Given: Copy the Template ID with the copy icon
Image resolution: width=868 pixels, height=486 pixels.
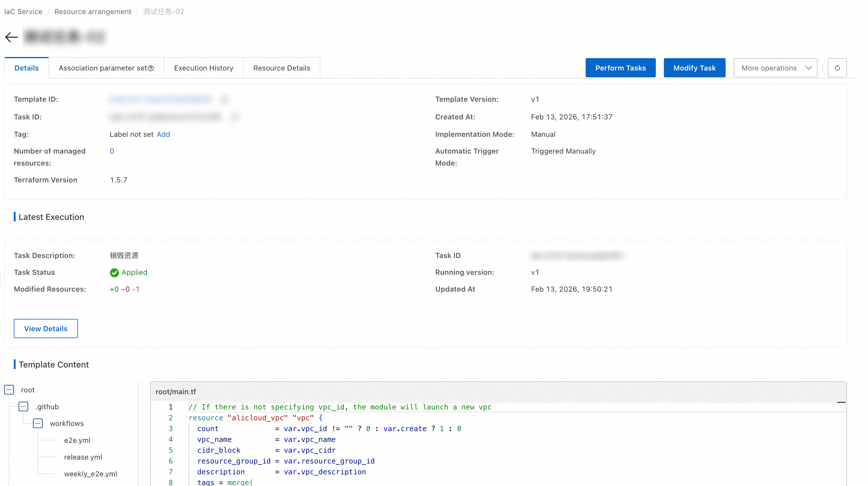Looking at the screenshot, I should [x=224, y=100].
